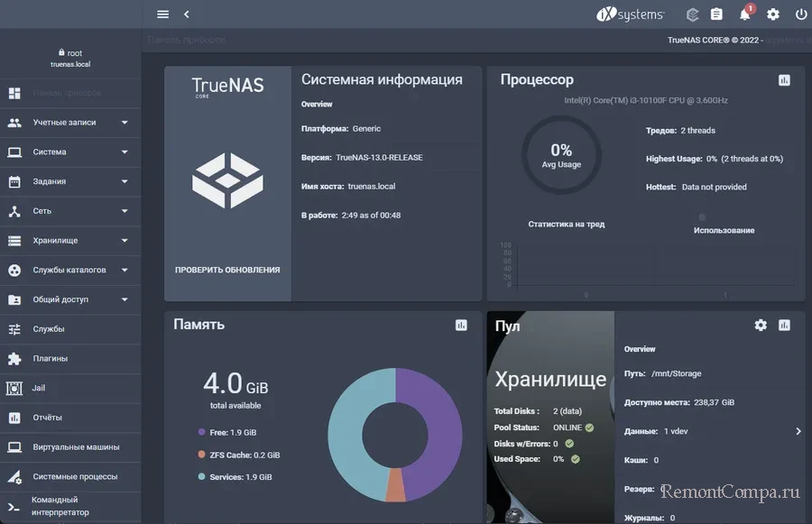Open CPU reports chart icon
Image resolution: width=812 pixels, height=524 pixels.
tap(784, 80)
